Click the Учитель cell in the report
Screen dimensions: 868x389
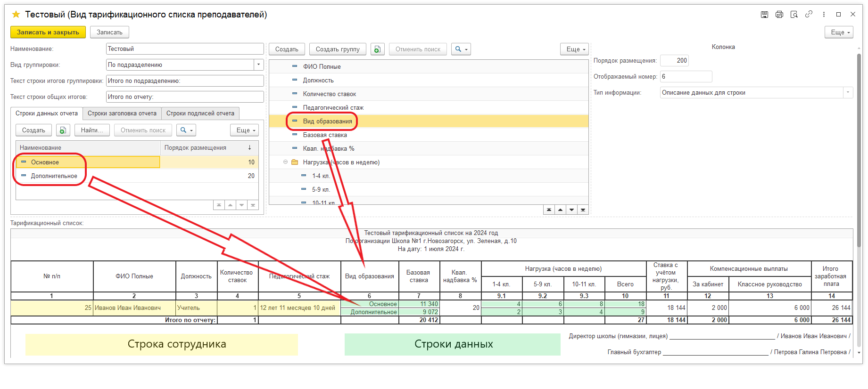tap(196, 308)
